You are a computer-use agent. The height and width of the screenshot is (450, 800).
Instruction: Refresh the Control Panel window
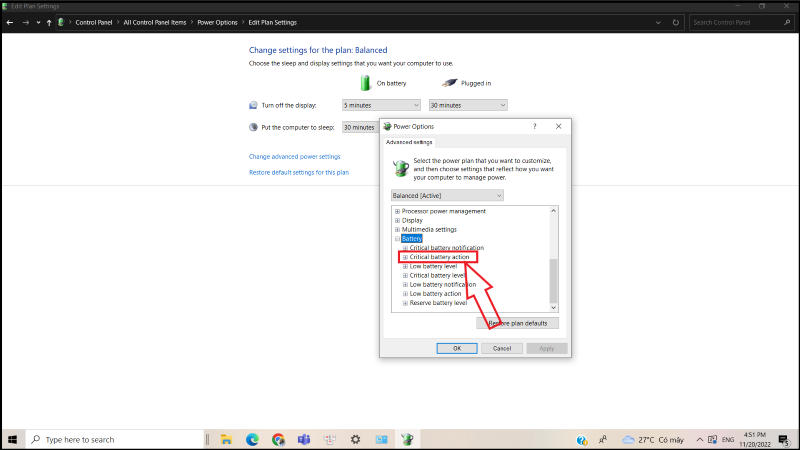coord(676,22)
